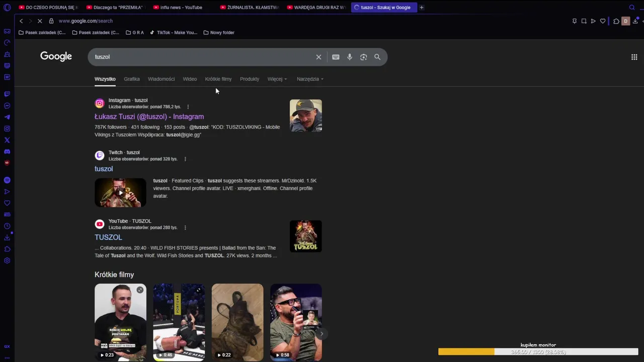Open sidebar heart bookmarks icon
644x362 pixels.
click(x=7, y=203)
